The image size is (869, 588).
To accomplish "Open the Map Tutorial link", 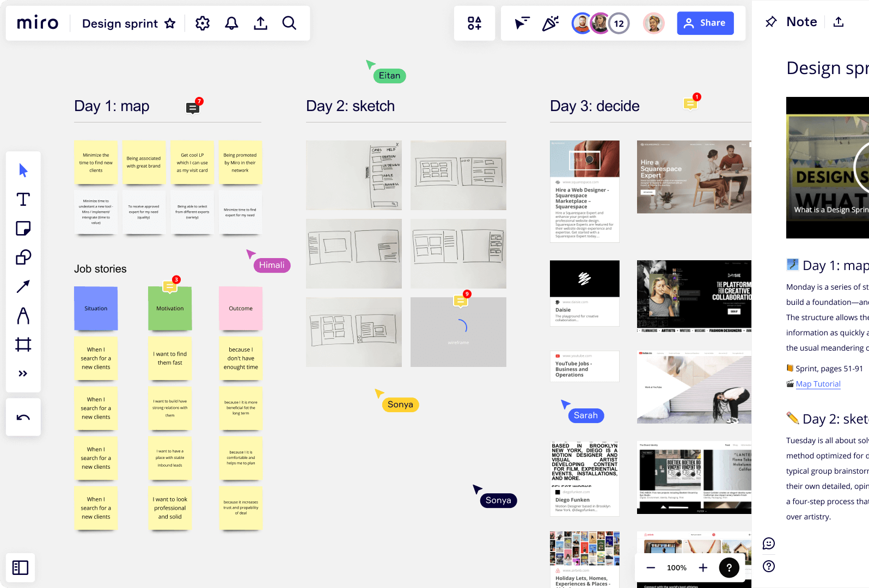I will [818, 384].
